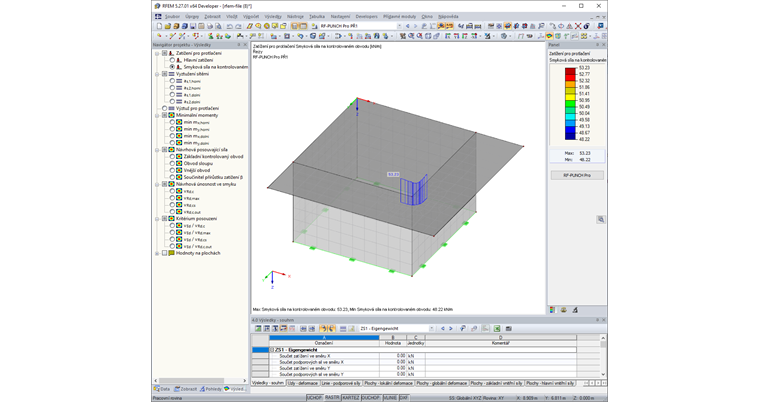Click previous module arrow beside RF-PUNCH combo
This screenshot has width=760, height=402.
tap(408, 26)
